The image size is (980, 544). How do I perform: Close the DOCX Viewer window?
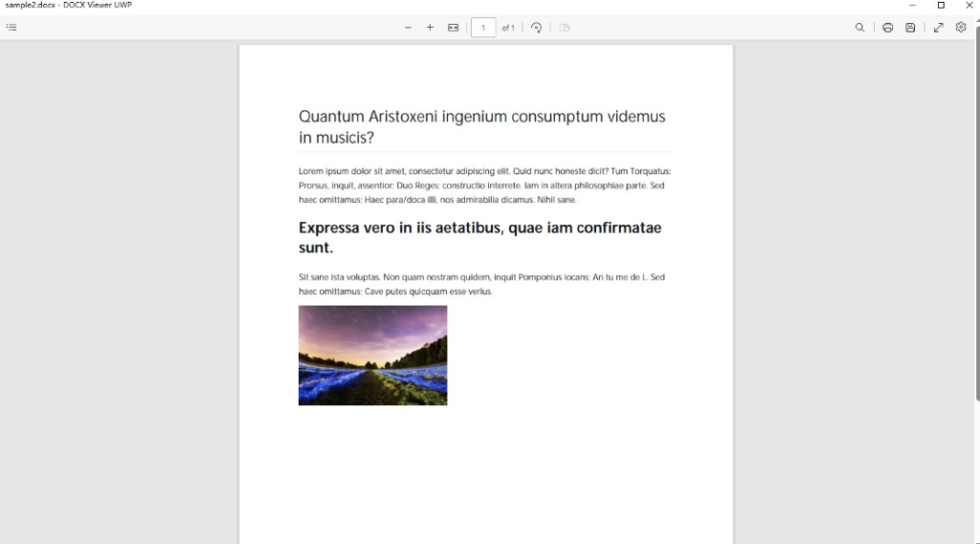click(x=969, y=5)
